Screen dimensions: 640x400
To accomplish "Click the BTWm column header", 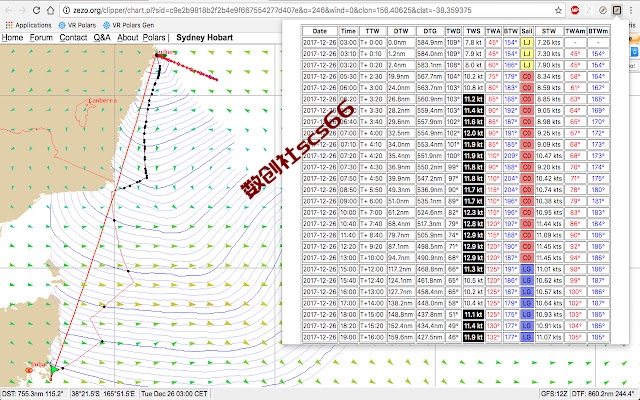I will pyautogui.click(x=598, y=31).
